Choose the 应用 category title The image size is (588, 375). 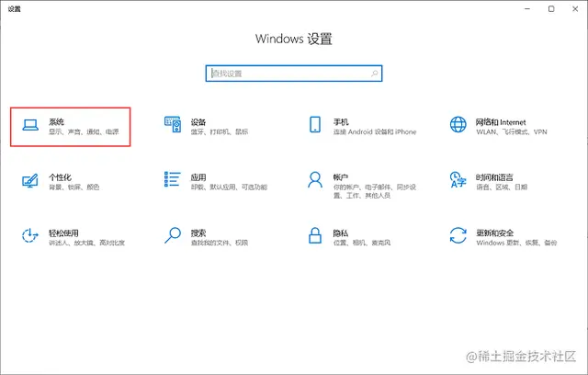click(198, 177)
